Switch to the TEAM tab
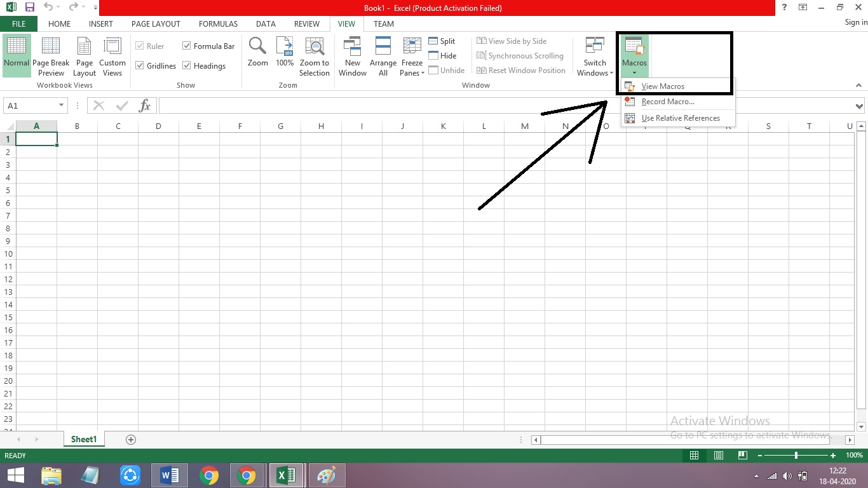Viewport: 868px width, 488px height. tap(384, 24)
